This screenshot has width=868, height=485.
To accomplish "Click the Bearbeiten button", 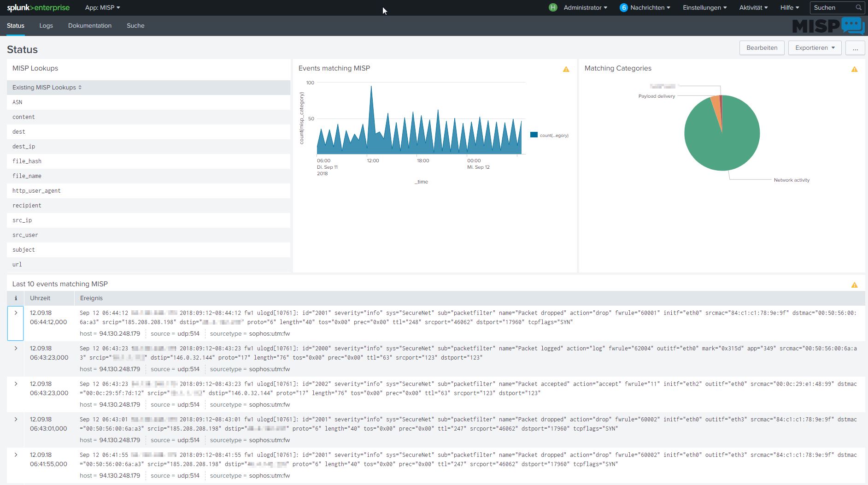I will [x=762, y=48].
